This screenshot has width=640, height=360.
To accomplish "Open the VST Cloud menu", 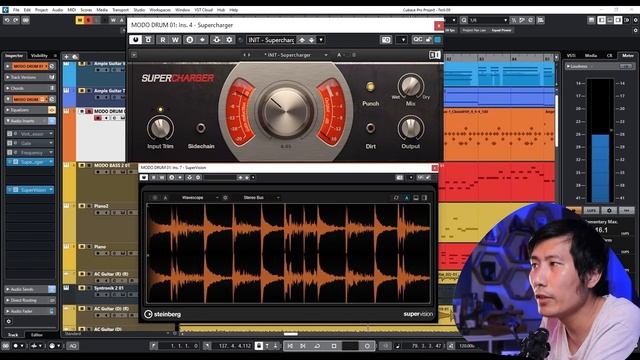I will coord(203,10).
